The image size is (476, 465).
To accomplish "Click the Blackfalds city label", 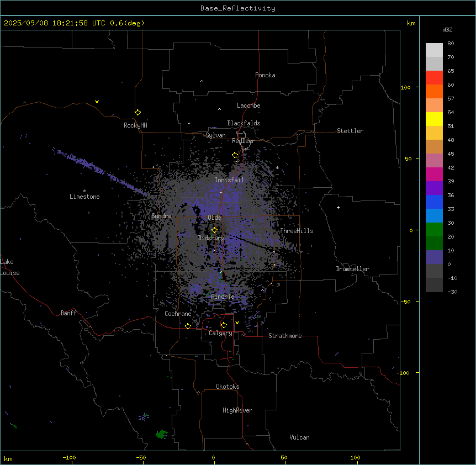I will point(244,123).
